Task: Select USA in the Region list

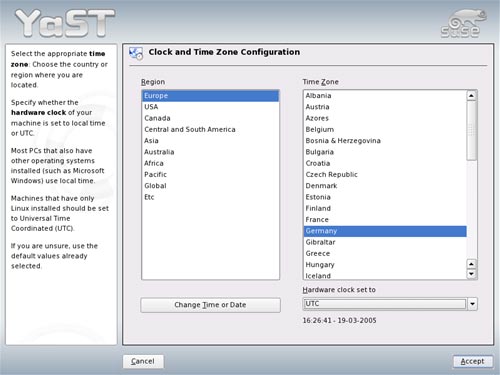Action: 210,107
